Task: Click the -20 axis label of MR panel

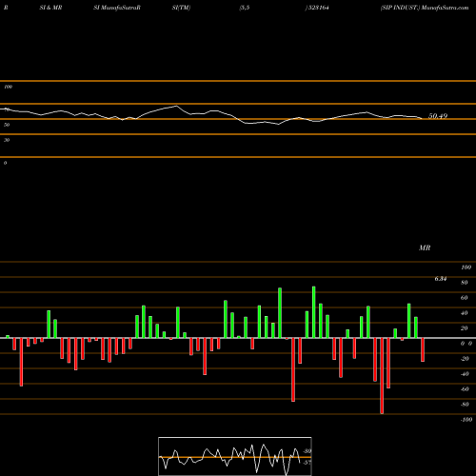Action: 465,359
